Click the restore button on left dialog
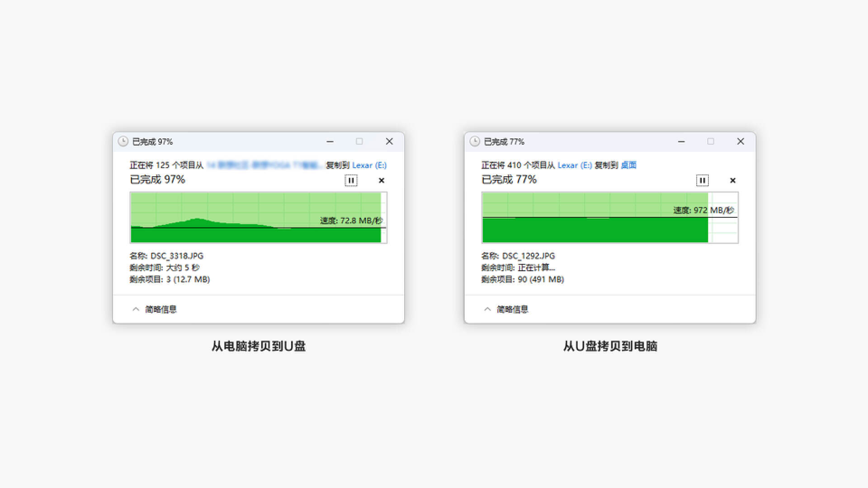Screen dimensions: 868x488 pyautogui.click(x=360, y=141)
